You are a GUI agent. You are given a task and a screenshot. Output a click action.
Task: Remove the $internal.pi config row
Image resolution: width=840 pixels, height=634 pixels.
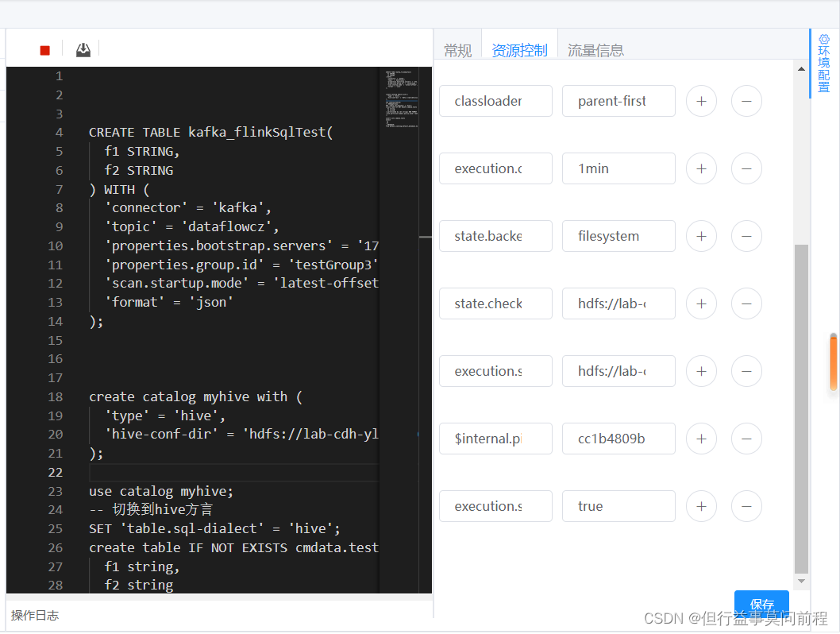coord(746,439)
